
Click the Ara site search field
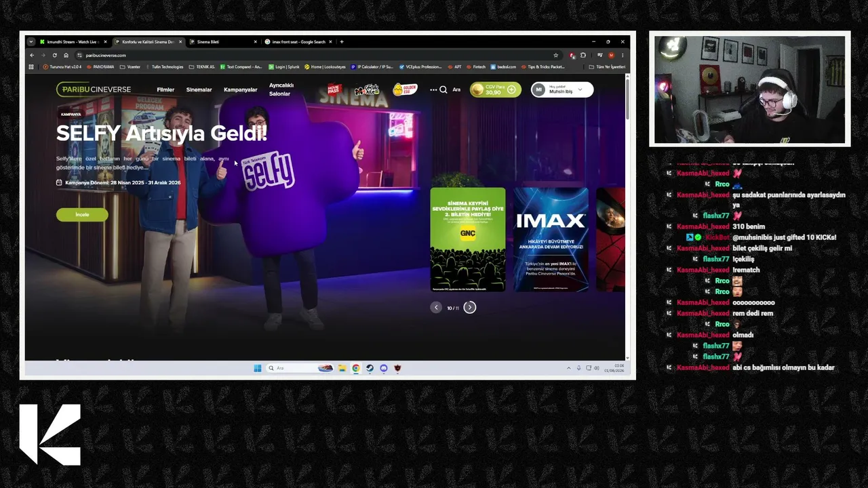[x=456, y=89]
